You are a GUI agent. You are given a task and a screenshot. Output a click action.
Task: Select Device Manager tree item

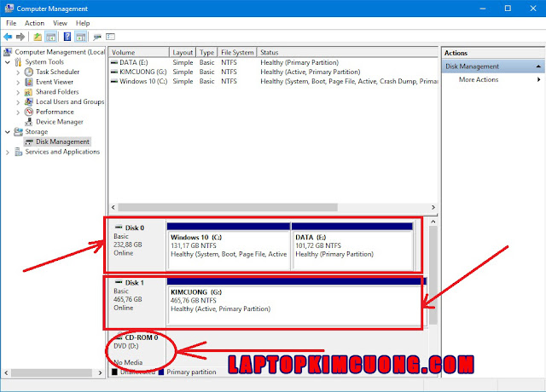60,122
